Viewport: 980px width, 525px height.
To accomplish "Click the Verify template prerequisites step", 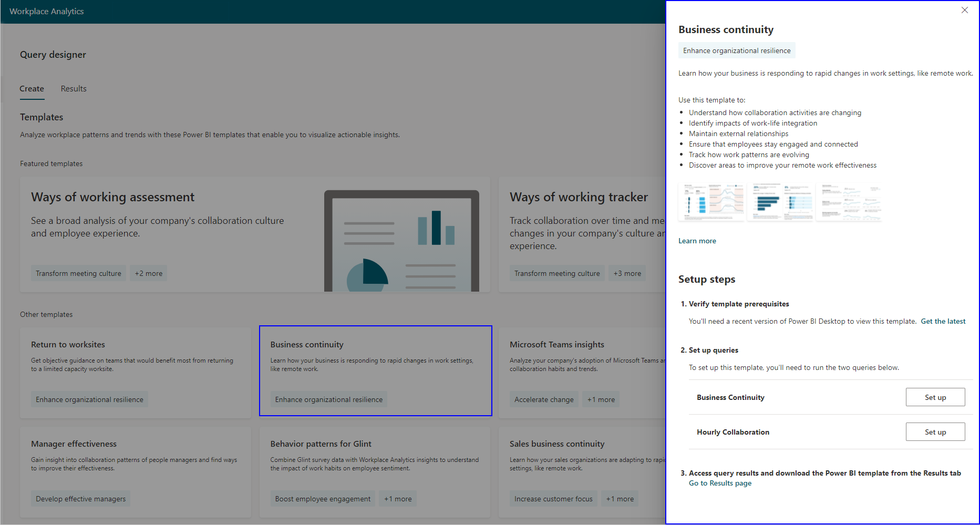I will point(739,304).
